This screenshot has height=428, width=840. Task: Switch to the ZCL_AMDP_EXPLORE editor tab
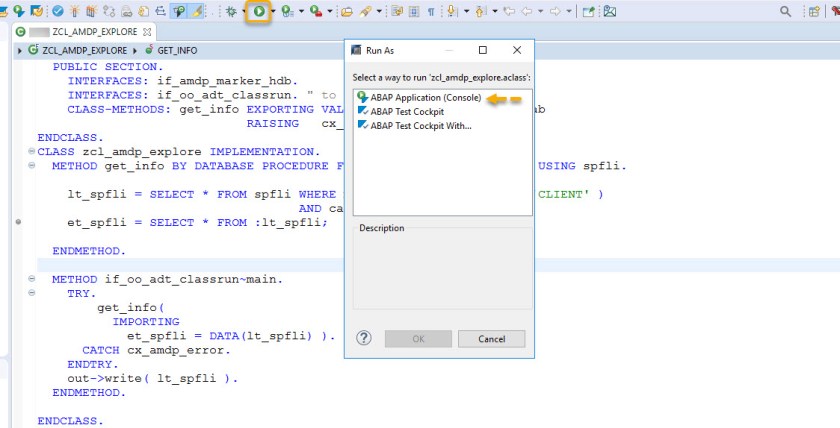coord(95,32)
